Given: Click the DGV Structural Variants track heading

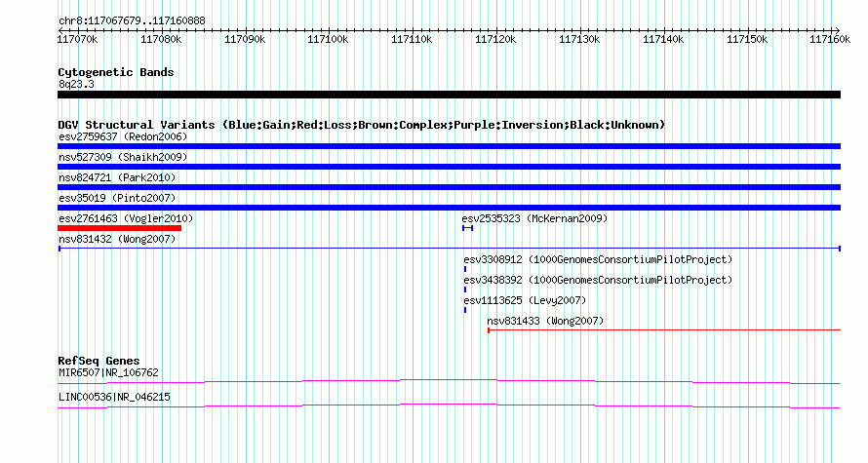Looking at the screenshot, I should tap(362, 125).
